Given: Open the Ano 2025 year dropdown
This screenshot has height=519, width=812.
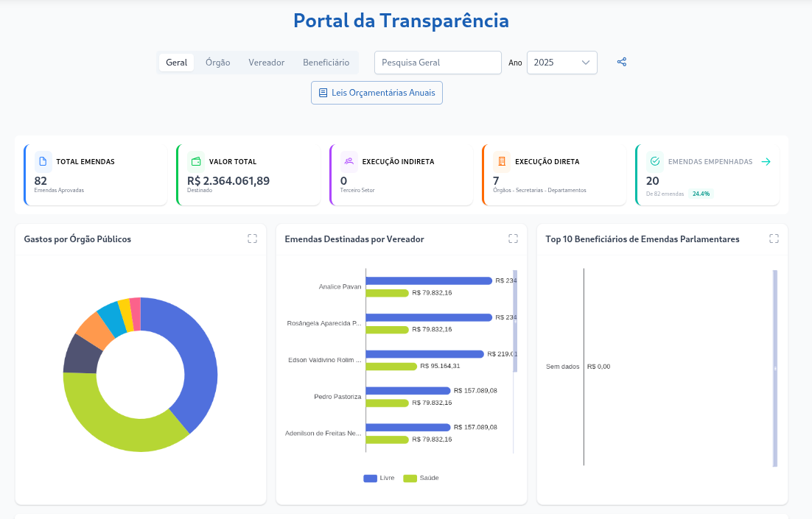Looking at the screenshot, I should pos(562,63).
